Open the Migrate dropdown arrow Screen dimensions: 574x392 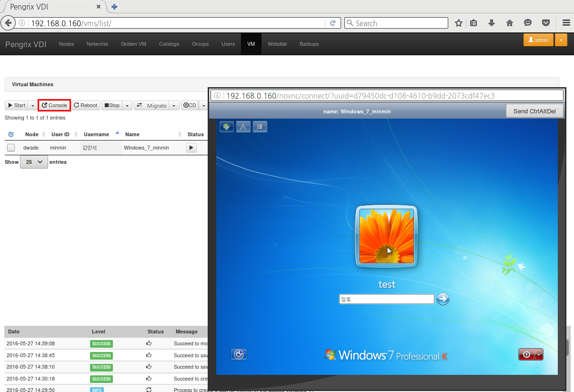point(174,105)
